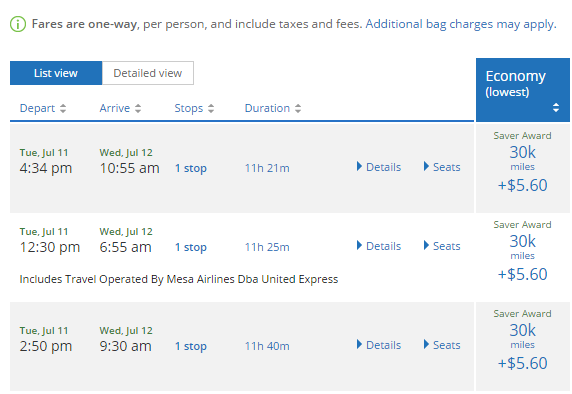Show Seats for the 12:30 pm flight
Screen dimensions: 572x394
[442, 246]
